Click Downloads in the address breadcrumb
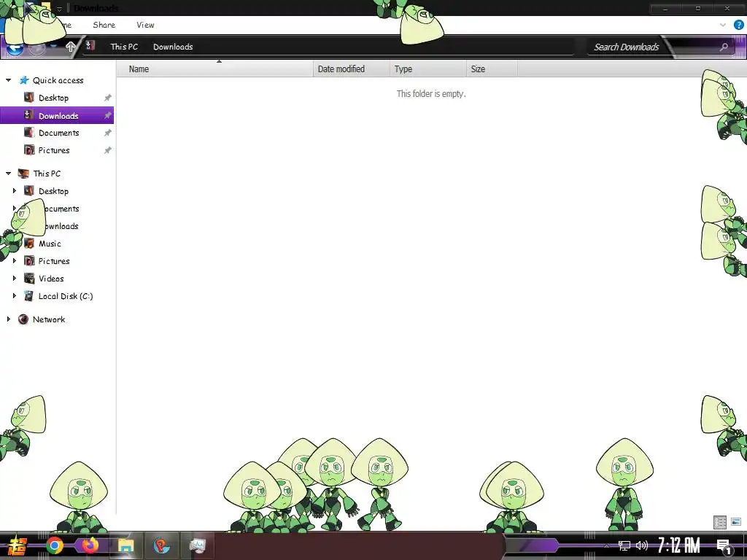 pyautogui.click(x=173, y=47)
